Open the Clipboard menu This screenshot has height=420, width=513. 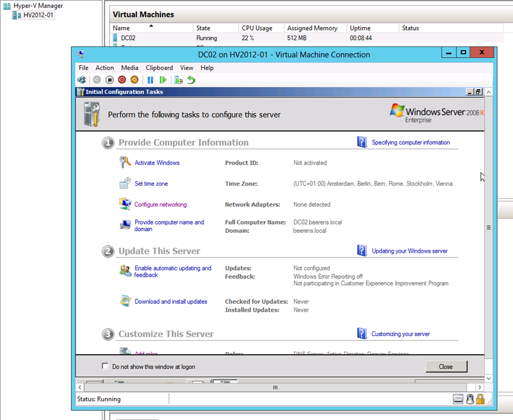(159, 68)
